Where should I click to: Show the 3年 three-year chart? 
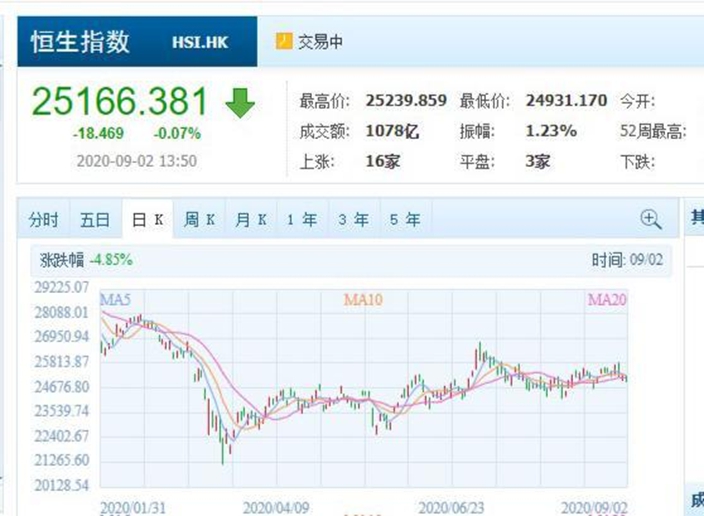[x=354, y=220]
